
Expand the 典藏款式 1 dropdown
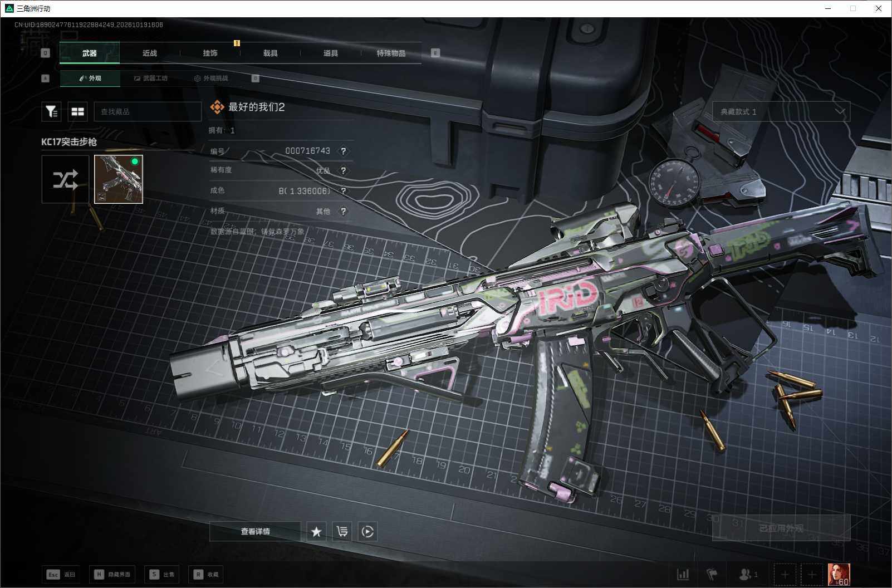781,111
